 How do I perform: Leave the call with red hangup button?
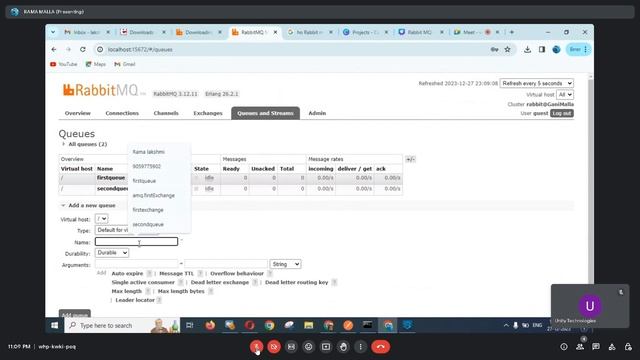380,347
